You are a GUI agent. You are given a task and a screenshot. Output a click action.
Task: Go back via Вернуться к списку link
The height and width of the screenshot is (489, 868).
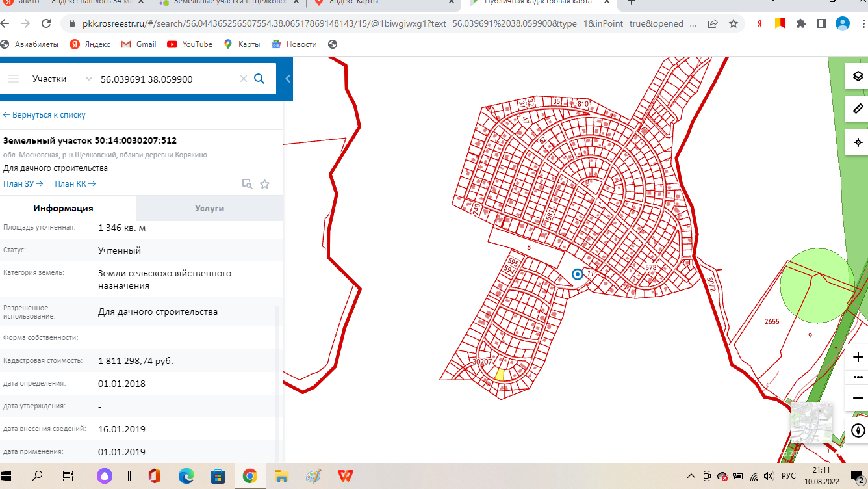(x=44, y=115)
